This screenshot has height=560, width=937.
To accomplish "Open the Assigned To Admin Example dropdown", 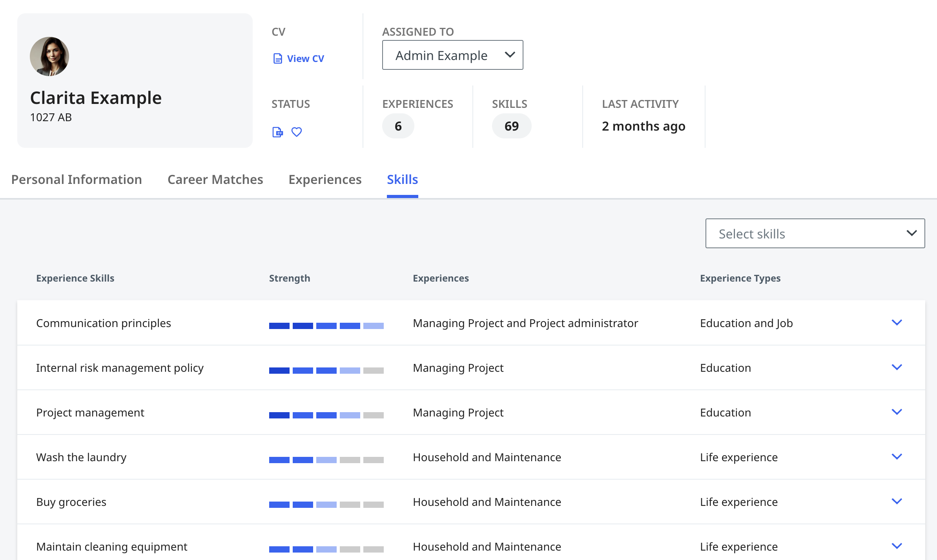I will (452, 55).
